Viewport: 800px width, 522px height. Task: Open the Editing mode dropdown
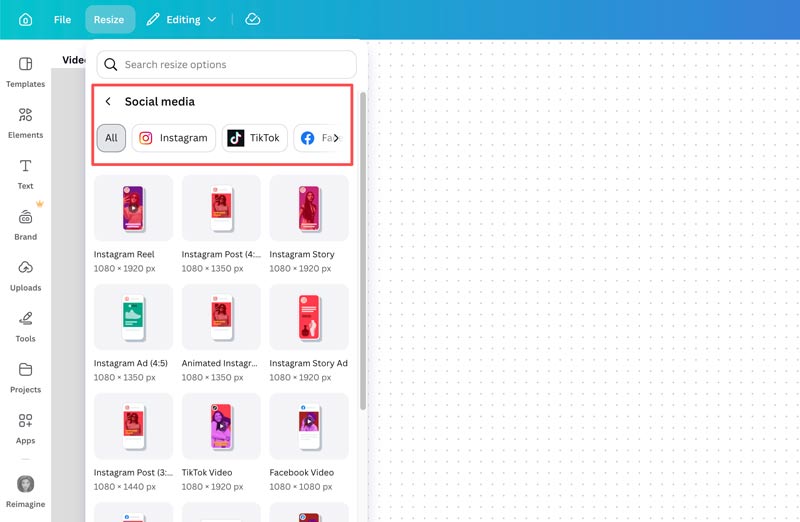[x=182, y=19]
